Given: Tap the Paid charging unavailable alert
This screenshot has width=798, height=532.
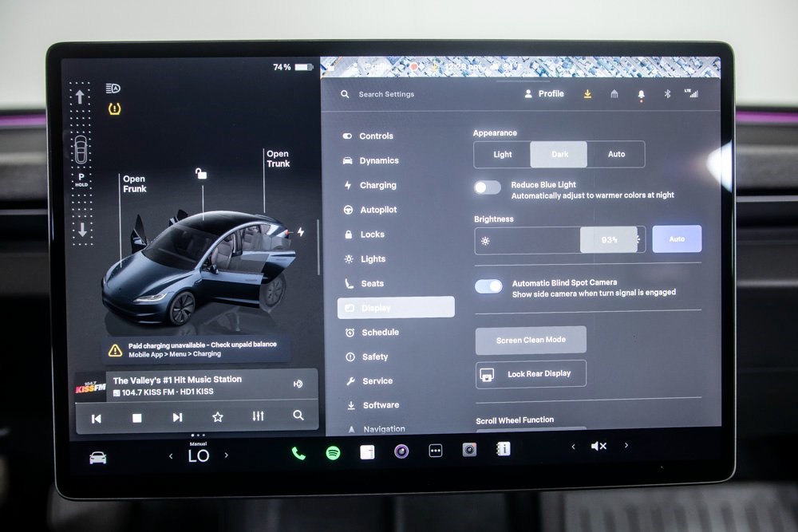Looking at the screenshot, I should (196, 349).
